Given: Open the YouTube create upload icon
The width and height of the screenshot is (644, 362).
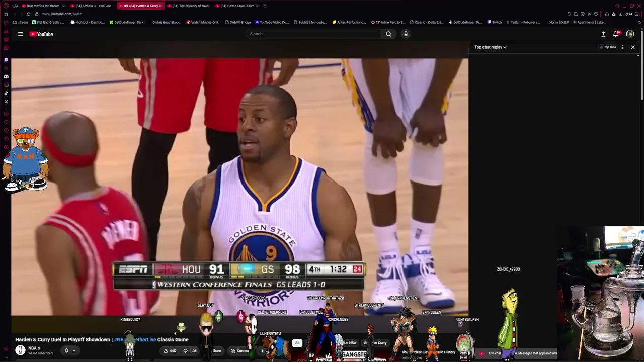Looking at the screenshot, I should click(603, 34).
